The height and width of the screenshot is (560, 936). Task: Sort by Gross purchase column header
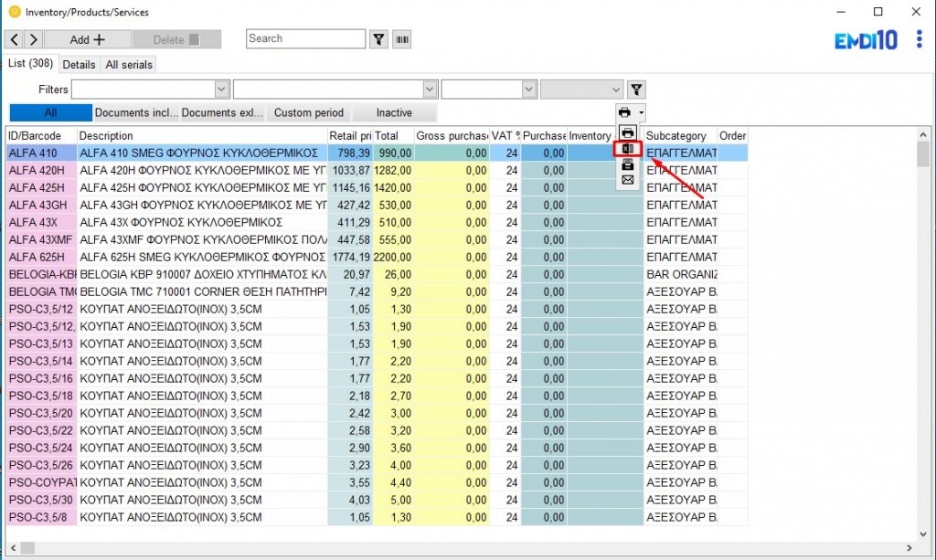(452, 136)
